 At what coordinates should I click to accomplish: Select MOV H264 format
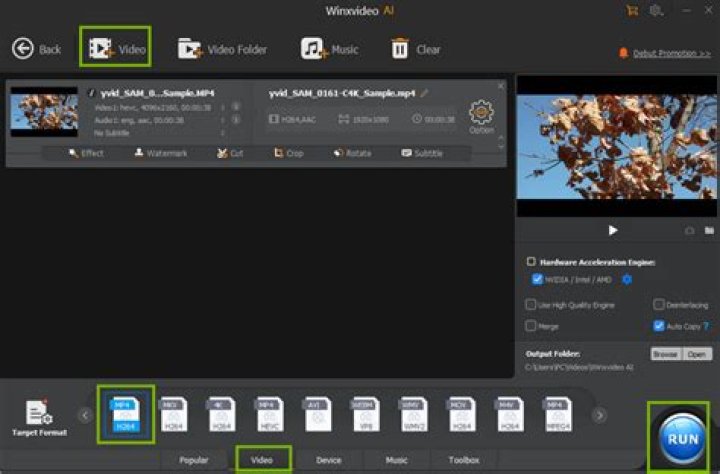[462, 414]
